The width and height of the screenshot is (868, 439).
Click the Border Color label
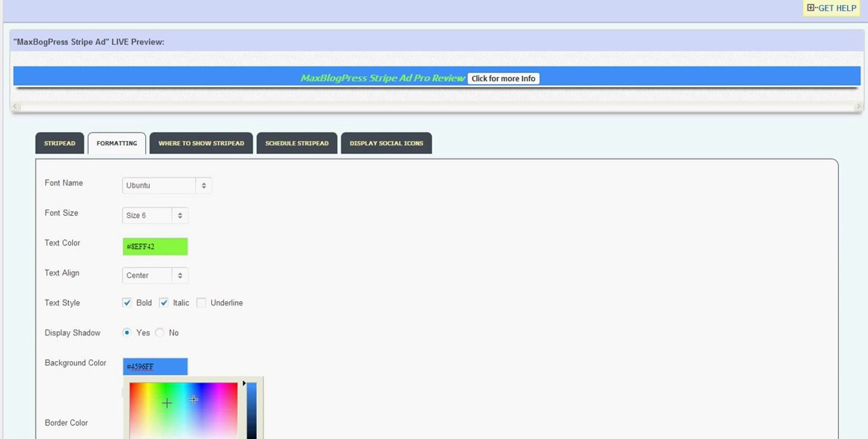(x=66, y=423)
